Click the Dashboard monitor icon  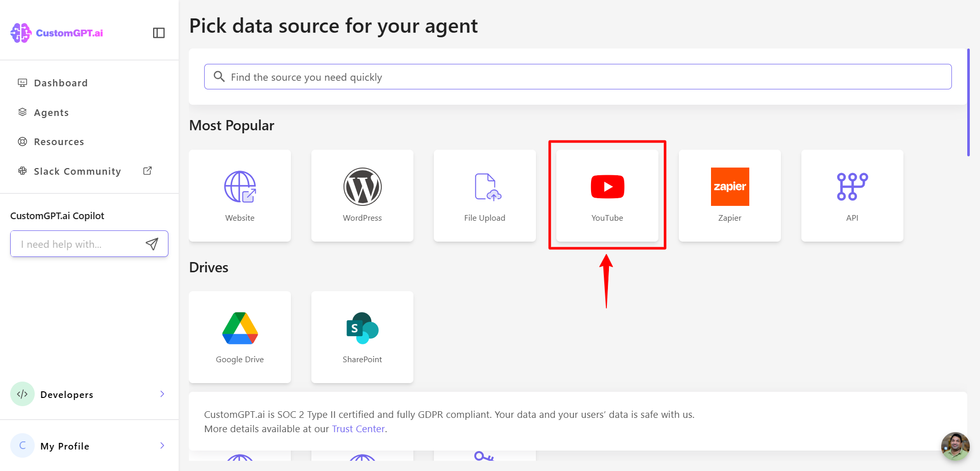[x=22, y=82]
